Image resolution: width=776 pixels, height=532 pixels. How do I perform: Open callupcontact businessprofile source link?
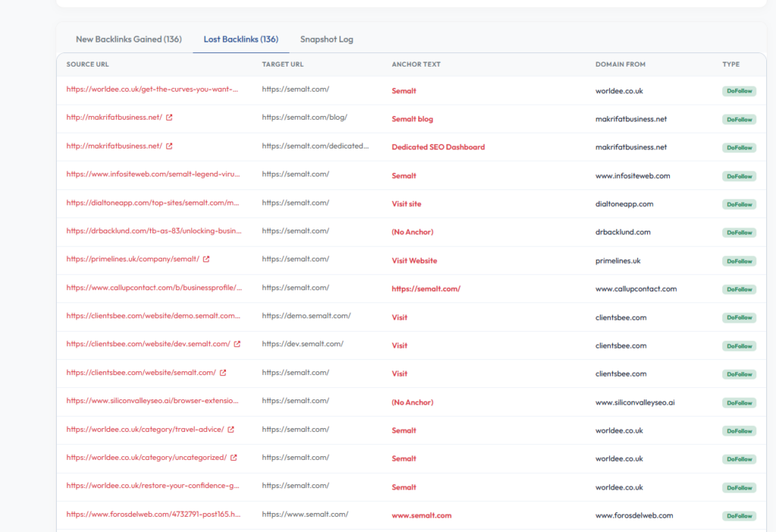pyautogui.click(x=154, y=287)
